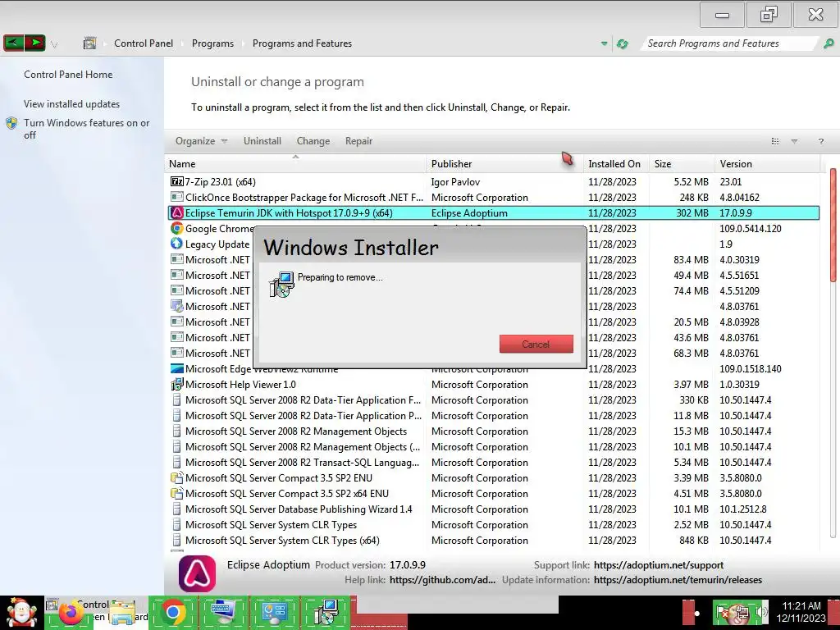Click Repair in the toolbar
This screenshot has height=630, width=840.
(x=359, y=141)
